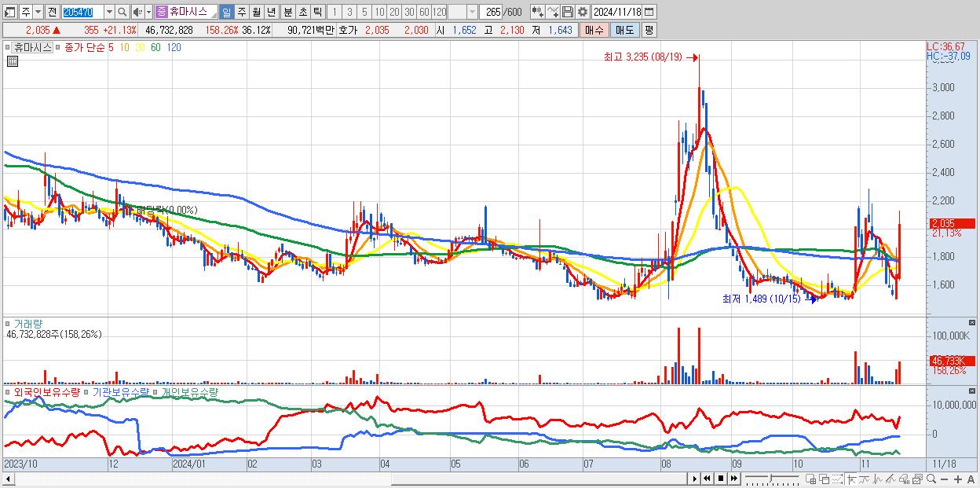Click the stop replay button

coord(720,479)
